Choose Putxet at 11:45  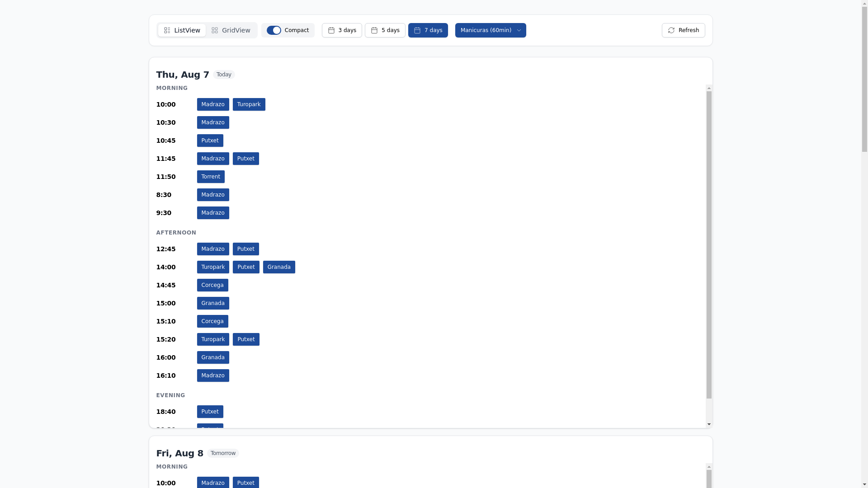pos(246,159)
